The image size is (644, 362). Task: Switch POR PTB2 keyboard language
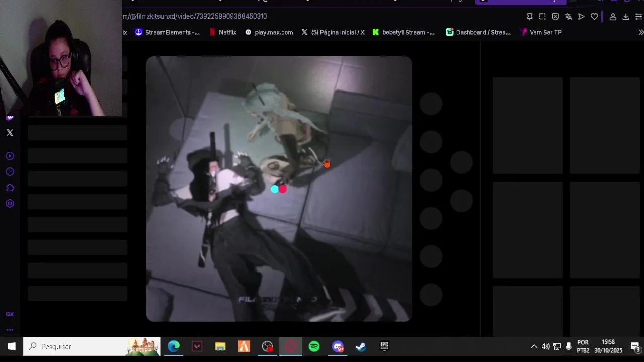[x=583, y=346]
